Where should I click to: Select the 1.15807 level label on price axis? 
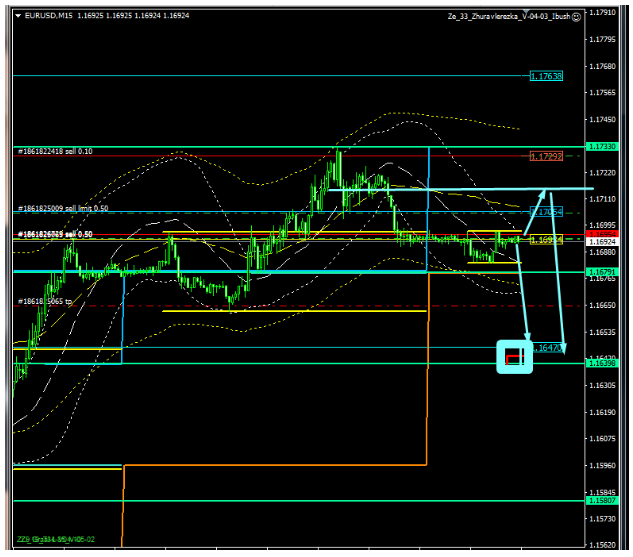(x=603, y=500)
